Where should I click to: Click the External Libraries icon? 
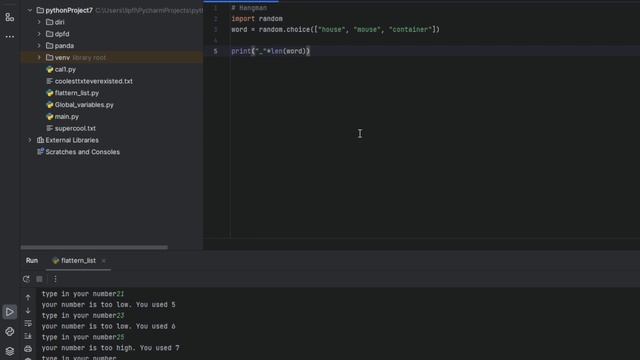(x=40, y=140)
